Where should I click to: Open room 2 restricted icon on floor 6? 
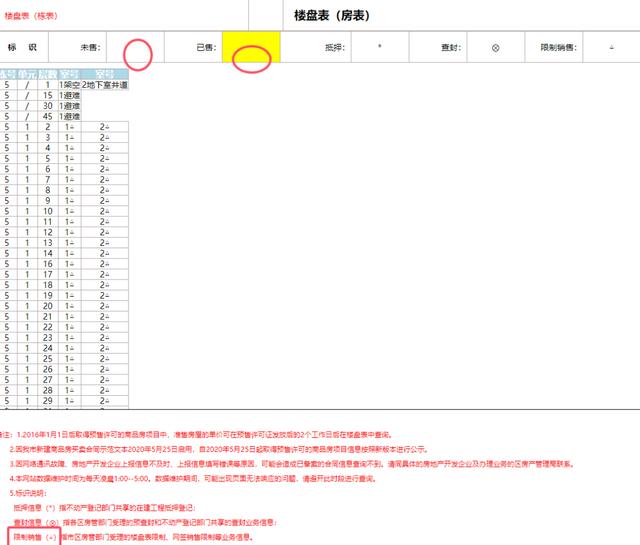[x=107, y=169]
